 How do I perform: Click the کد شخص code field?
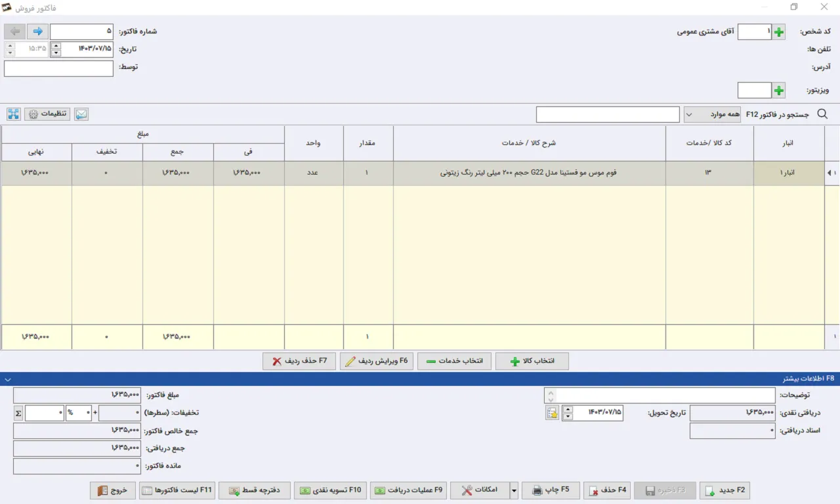755,31
